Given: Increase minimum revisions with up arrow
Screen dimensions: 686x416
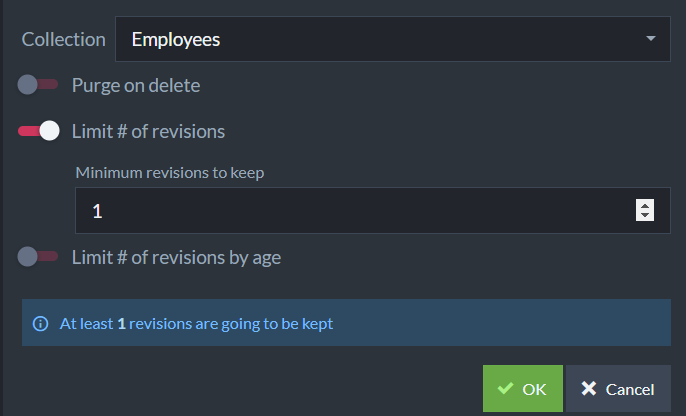Looking at the screenshot, I should pos(645,205).
